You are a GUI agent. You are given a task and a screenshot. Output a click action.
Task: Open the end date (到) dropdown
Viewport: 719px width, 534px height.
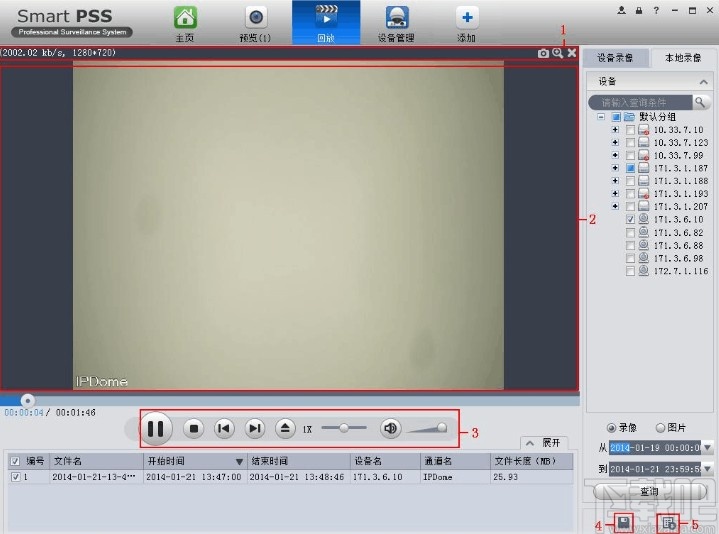[708, 468]
